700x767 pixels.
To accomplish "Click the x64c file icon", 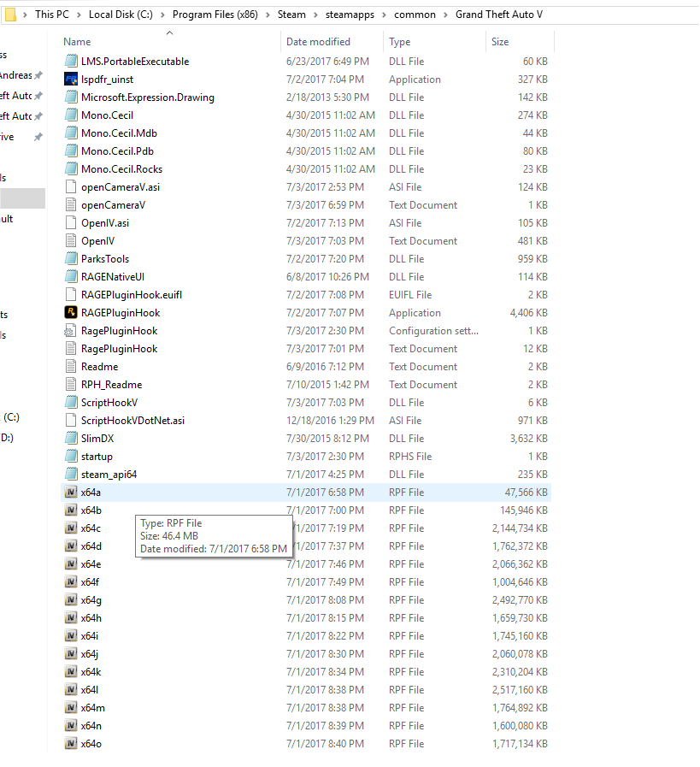I will coord(71,528).
